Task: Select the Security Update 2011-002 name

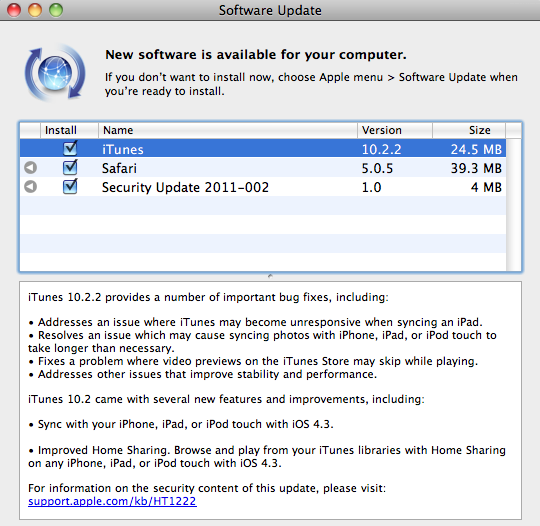Action: pyautogui.click(x=185, y=187)
